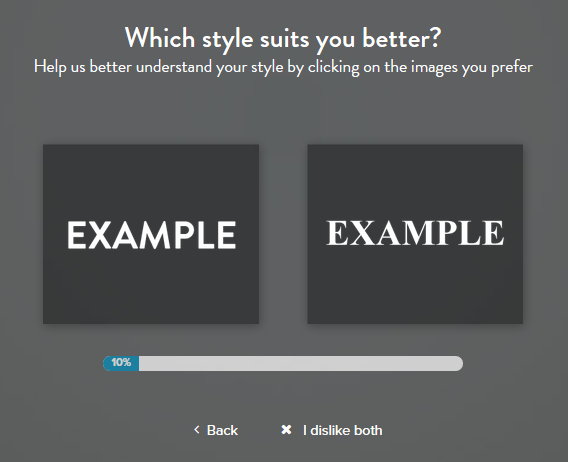The width and height of the screenshot is (568, 462).
Task: Click the blue filled part of progress bar
Action: pos(121,363)
